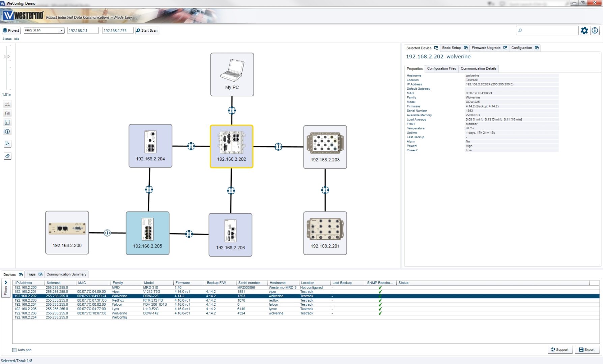Click link info icon between 192.168.2.204 and 192.168.2.202
The image size is (603, 364).
click(191, 146)
